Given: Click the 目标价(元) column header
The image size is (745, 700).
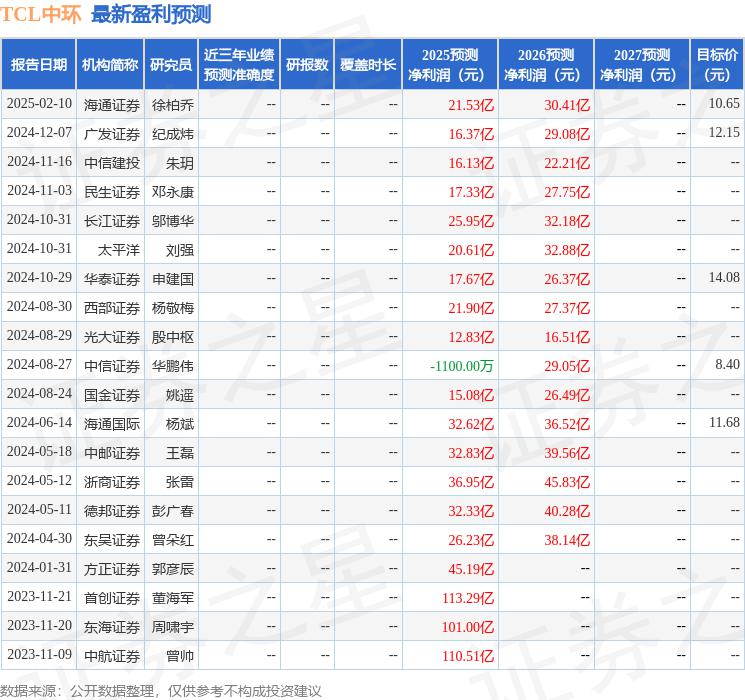Looking at the screenshot, I should pos(717,64).
